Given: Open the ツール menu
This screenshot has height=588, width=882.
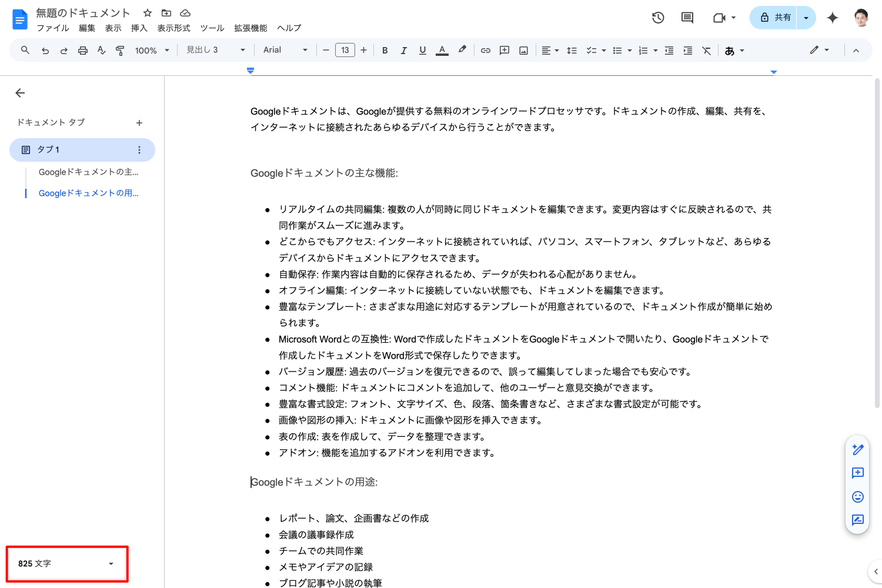Looking at the screenshot, I should 212,28.
